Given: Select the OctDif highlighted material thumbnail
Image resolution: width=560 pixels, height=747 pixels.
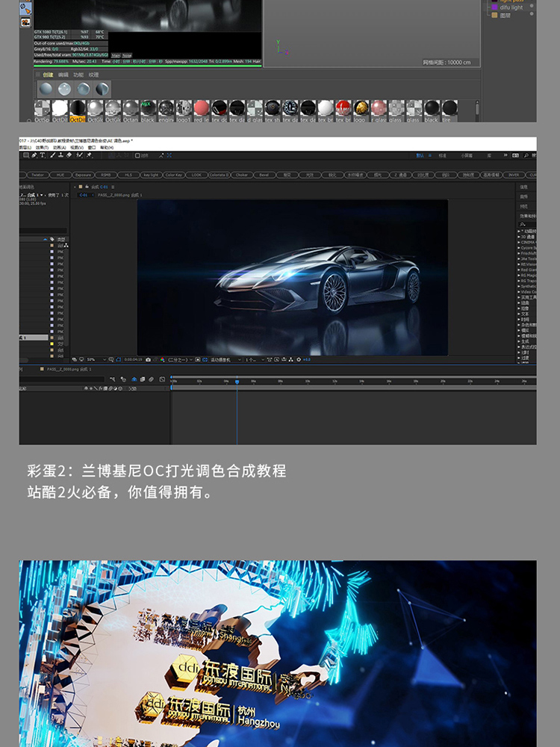Looking at the screenshot, I should tap(77, 111).
